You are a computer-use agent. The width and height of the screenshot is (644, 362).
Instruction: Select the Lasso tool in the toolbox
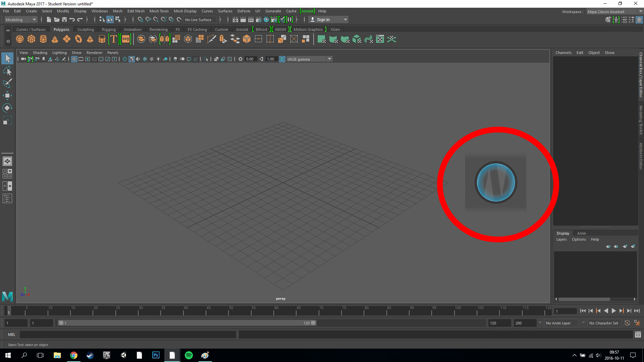coord(7,71)
